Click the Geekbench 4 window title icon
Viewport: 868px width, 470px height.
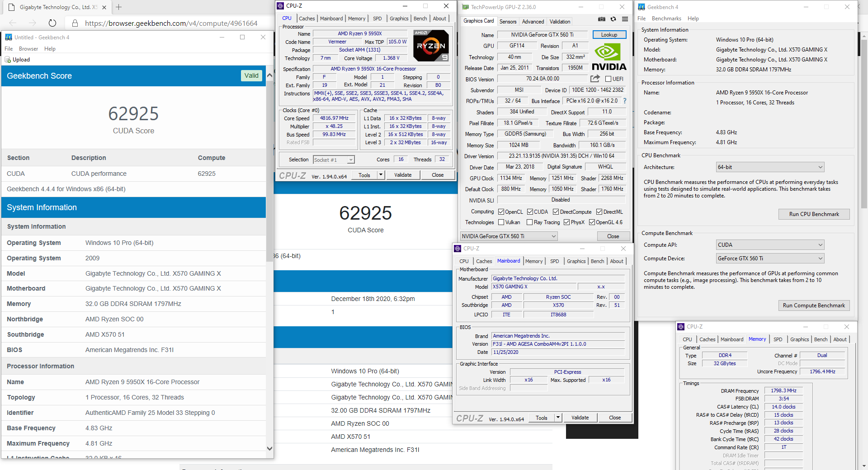(642, 7)
